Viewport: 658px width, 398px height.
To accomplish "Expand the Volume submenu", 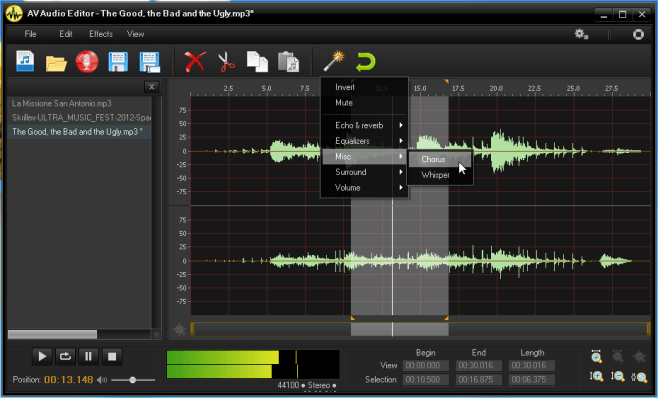I will [364, 188].
